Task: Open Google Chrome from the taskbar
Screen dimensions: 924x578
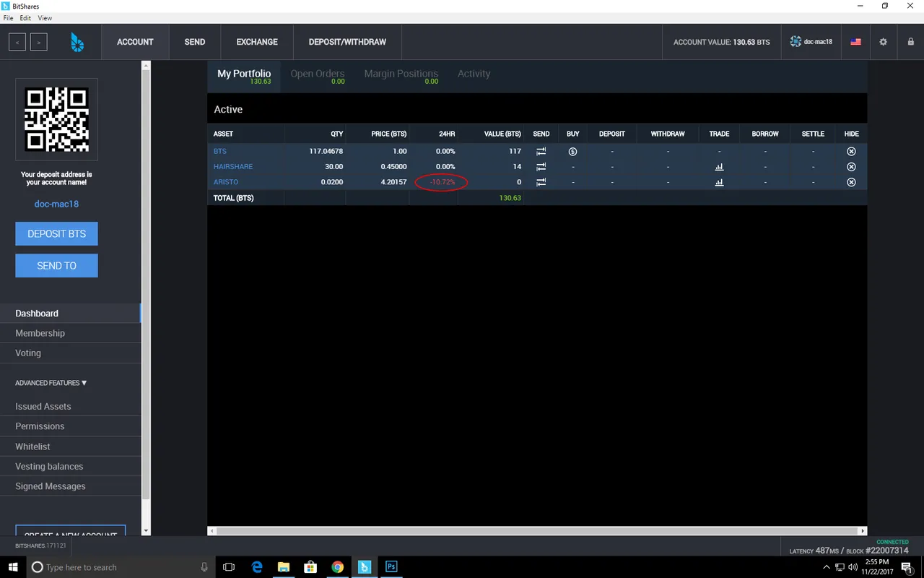Action: pos(337,567)
